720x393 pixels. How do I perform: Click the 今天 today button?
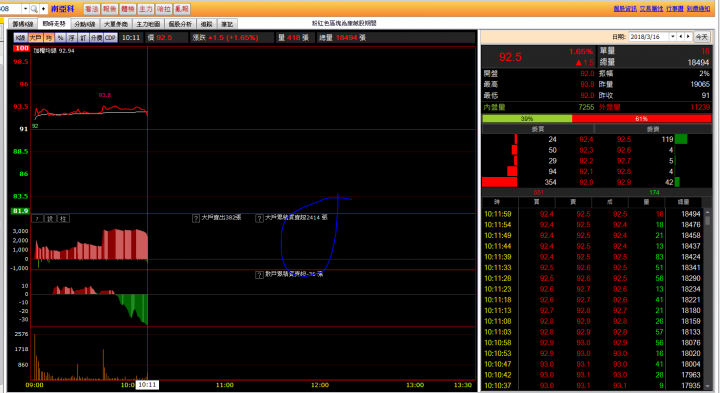[x=701, y=37]
